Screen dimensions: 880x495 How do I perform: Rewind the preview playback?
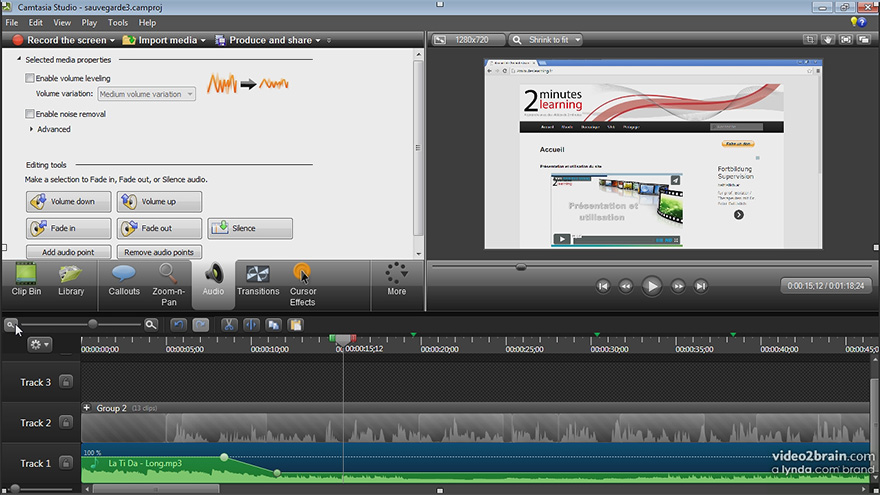(x=626, y=286)
